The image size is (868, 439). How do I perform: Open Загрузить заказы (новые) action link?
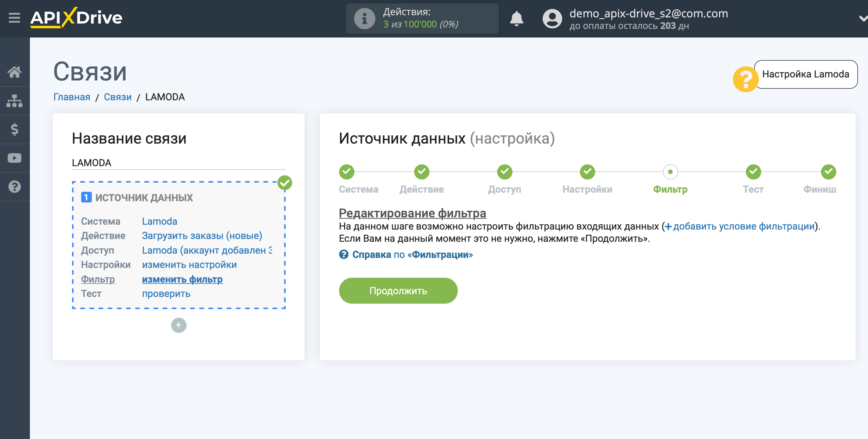[202, 236]
